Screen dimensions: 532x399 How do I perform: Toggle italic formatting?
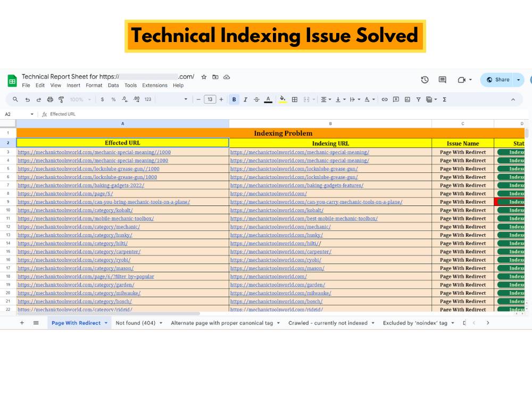click(x=245, y=99)
